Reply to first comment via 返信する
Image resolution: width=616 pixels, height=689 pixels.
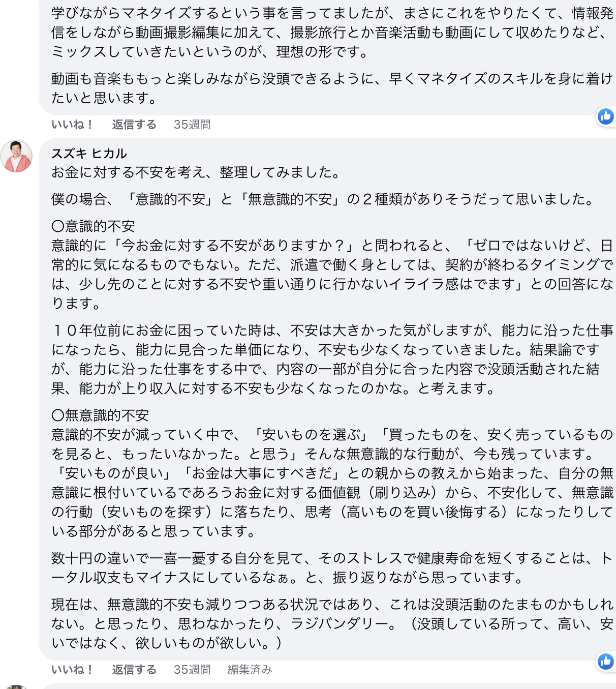[x=134, y=125]
